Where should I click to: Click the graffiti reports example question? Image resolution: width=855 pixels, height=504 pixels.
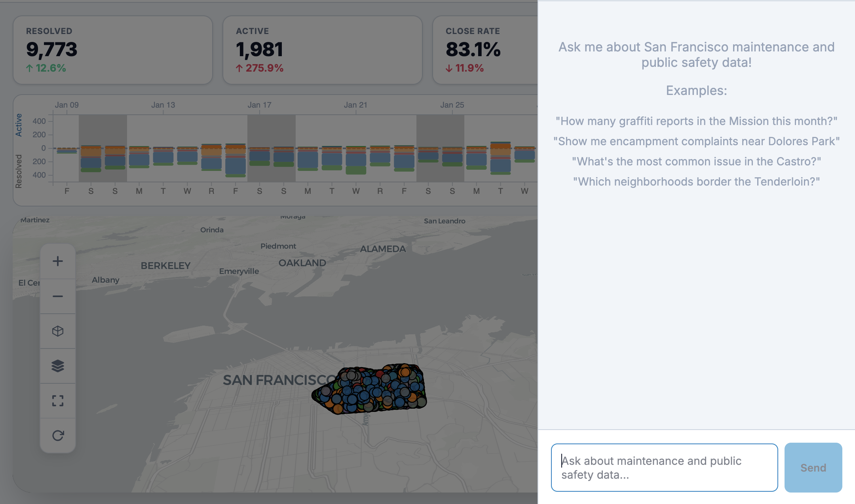[696, 121]
